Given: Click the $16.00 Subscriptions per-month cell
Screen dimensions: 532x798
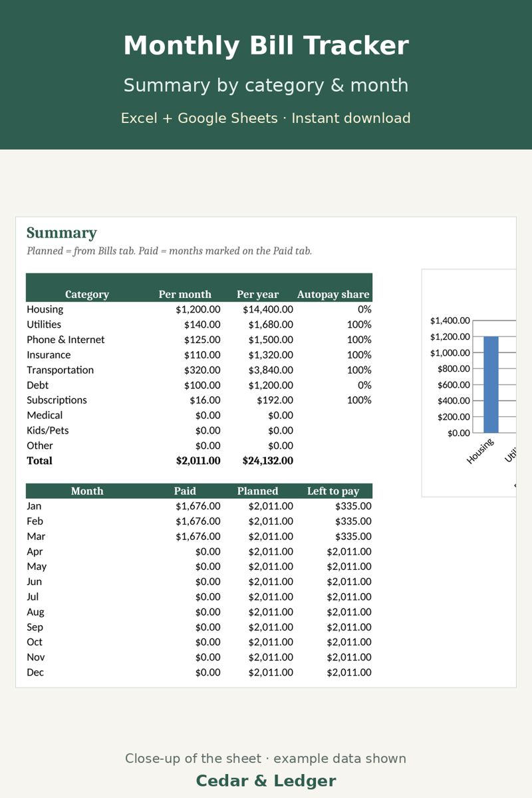Looking at the screenshot, I should (205, 400).
